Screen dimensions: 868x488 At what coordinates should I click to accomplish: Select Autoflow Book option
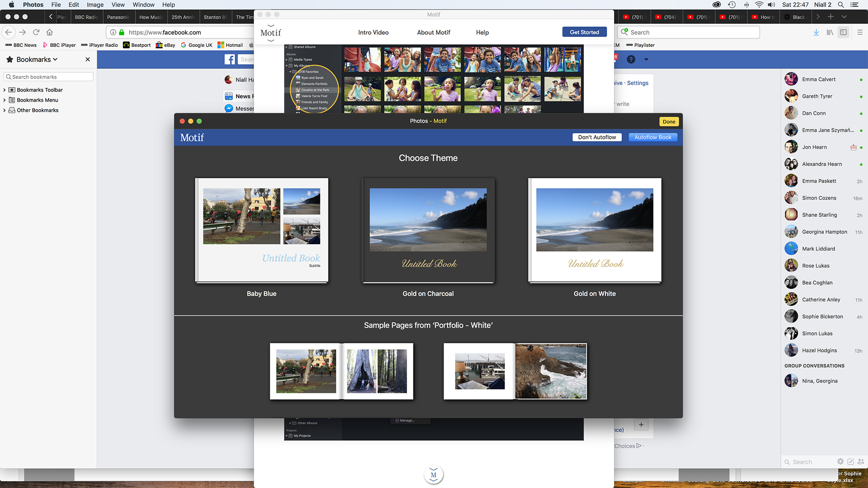point(652,137)
